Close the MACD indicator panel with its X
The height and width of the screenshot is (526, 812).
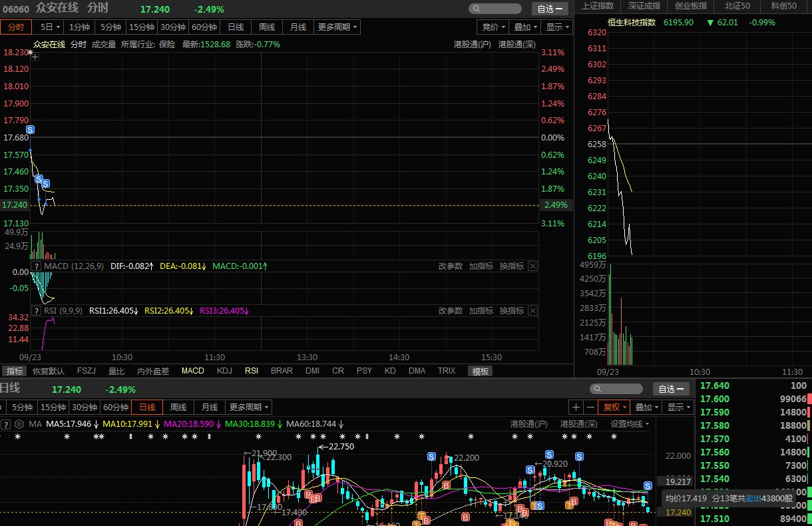532,266
